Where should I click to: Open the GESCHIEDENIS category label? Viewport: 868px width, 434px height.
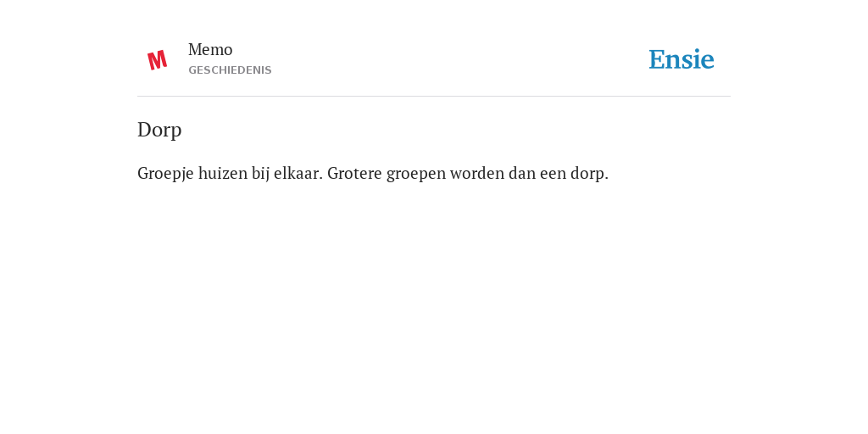tap(230, 70)
